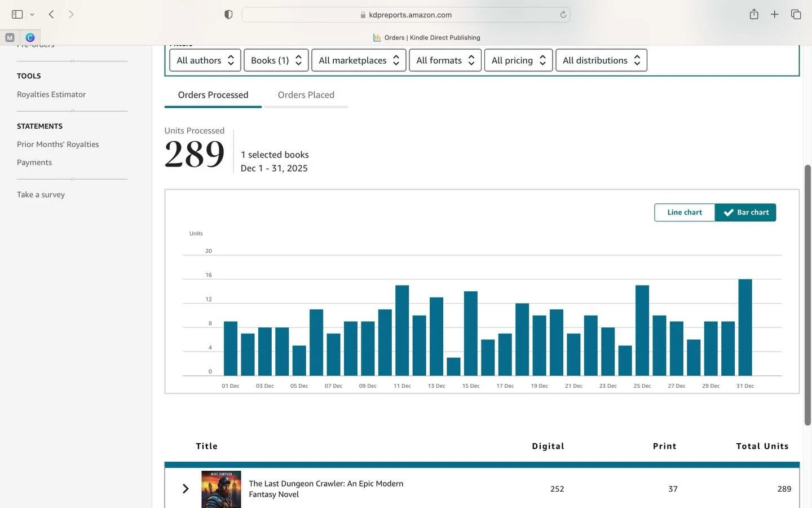
Task: Open the All marketplaces dropdown
Action: pyautogui.click(x=359, y=60)
